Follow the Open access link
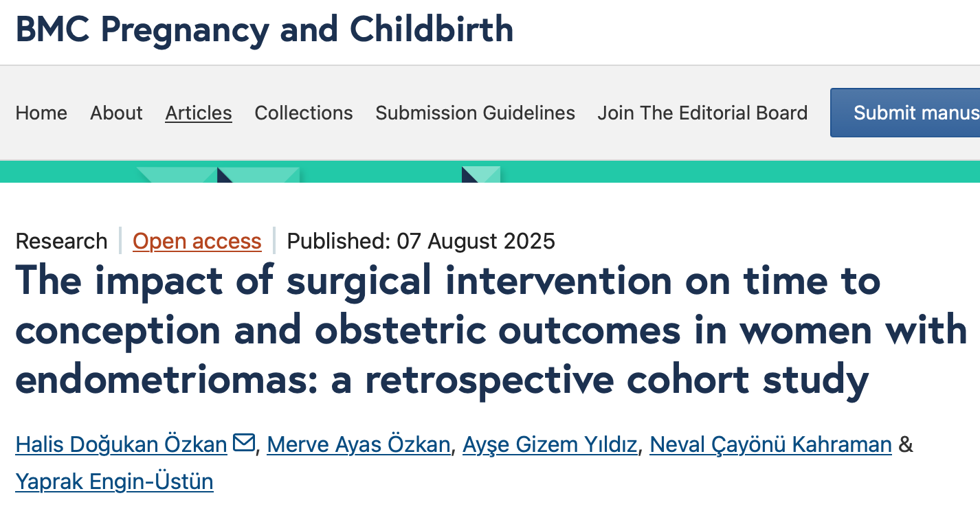The image size is (980, 511). 197,241
